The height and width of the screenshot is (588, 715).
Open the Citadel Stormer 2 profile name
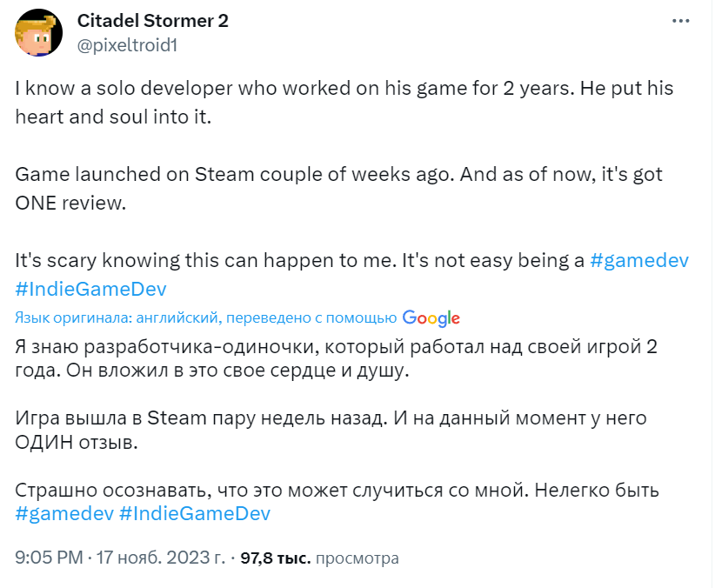pos(153,22)
